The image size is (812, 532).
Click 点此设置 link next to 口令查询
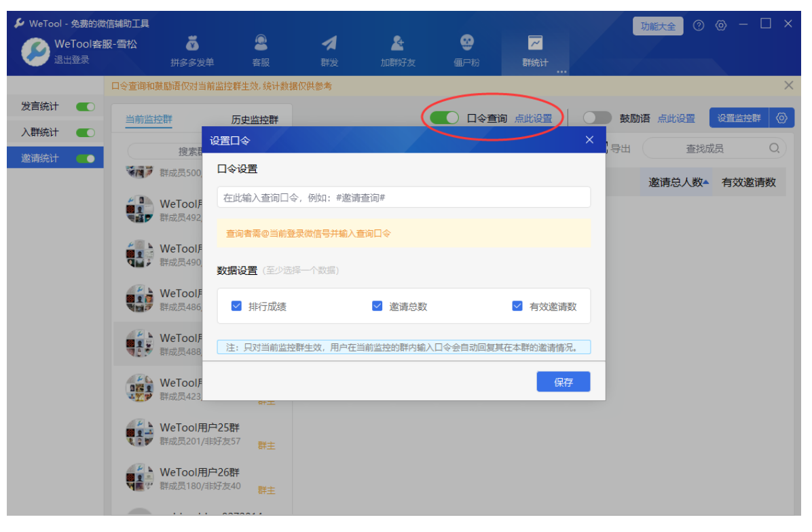(x=534, y=119)
